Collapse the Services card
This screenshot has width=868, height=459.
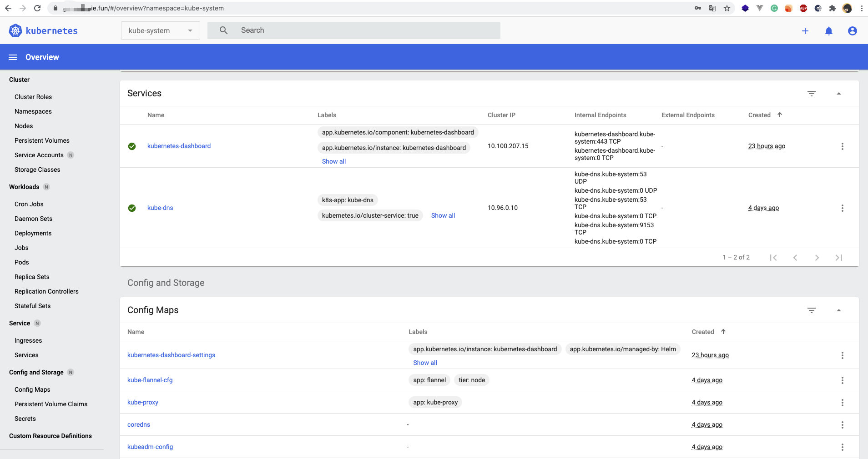[x=839, y=94]
